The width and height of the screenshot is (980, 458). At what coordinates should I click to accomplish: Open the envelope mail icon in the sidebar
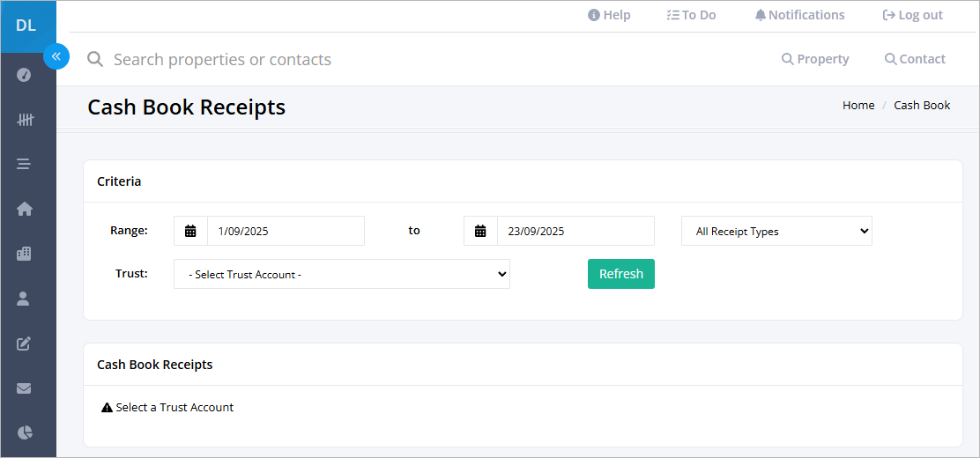(24, 388)
